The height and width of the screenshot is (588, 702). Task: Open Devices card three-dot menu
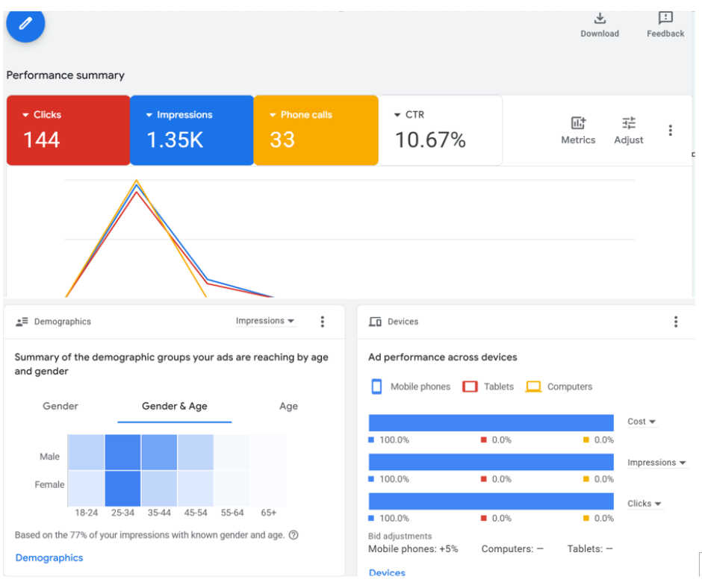[676, 322]
